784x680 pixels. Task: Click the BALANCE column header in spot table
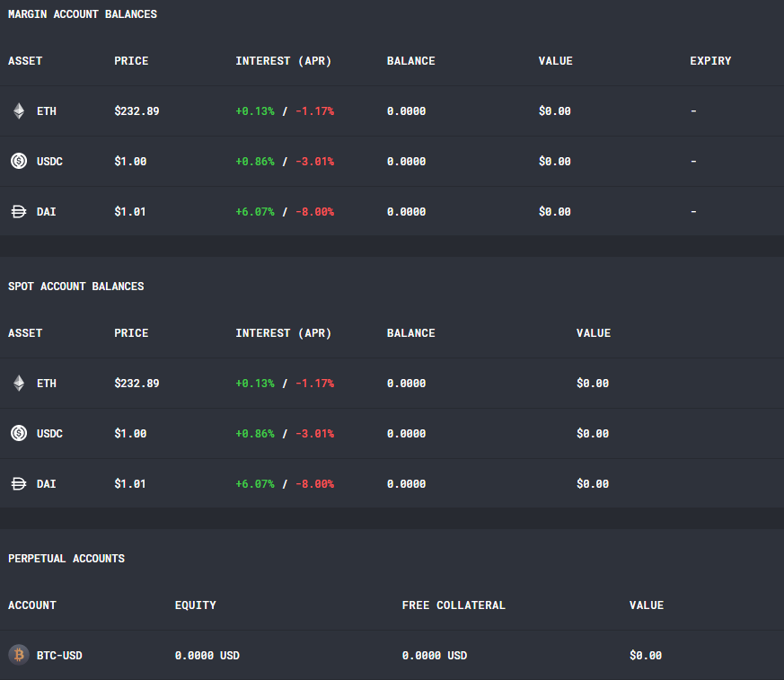[411, 332]
